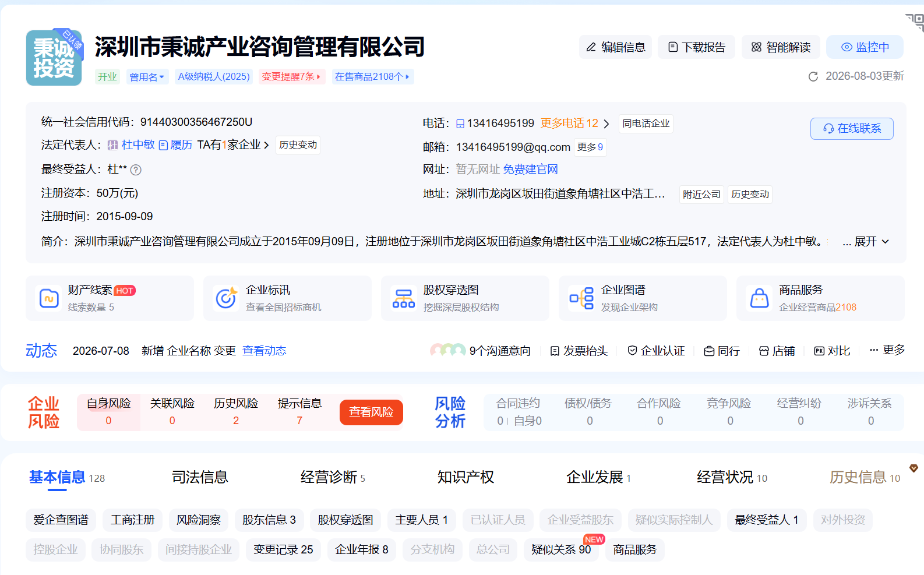Open 股权穿透图 structure icon
The width and height of the screenshot is (924, 575).
click(x=404, y=298)
